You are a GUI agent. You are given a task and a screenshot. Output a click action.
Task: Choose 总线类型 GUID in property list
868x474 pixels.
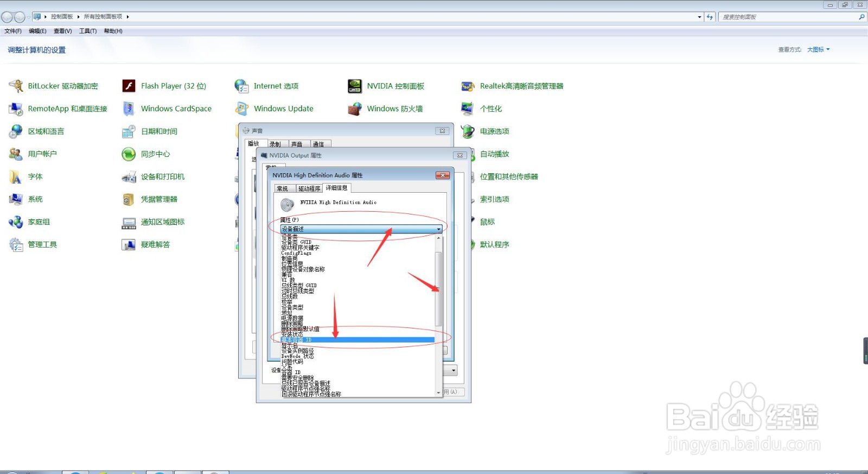[358, 286]
